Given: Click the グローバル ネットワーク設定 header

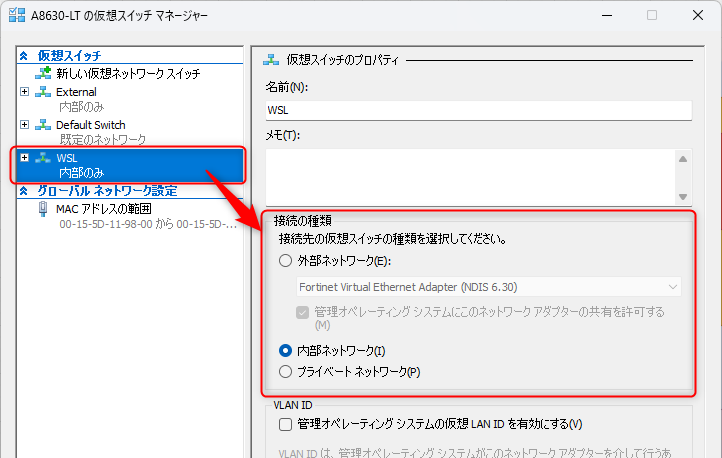Looking at the screenshot, I should tap(107, 191).
